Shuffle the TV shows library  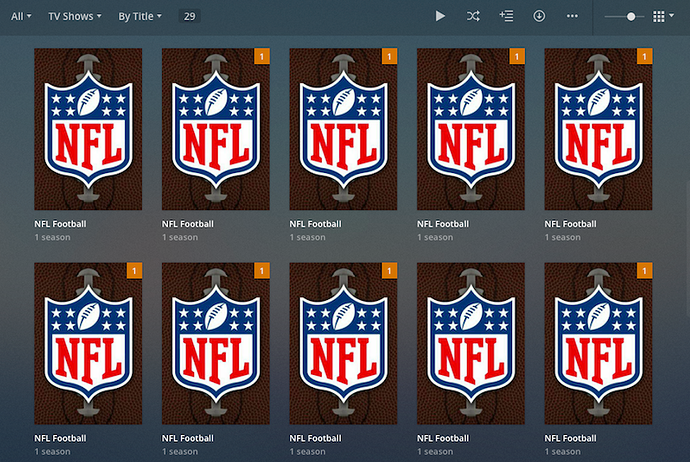473,16
